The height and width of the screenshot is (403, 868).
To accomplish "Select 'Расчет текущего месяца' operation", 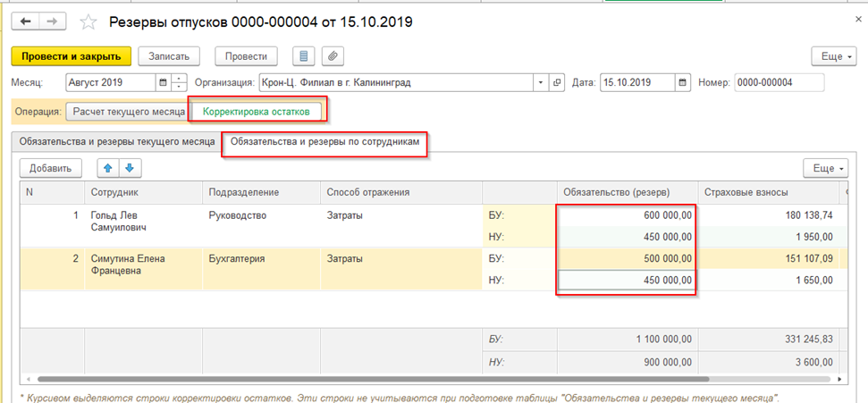I will (x=129, y=112).
